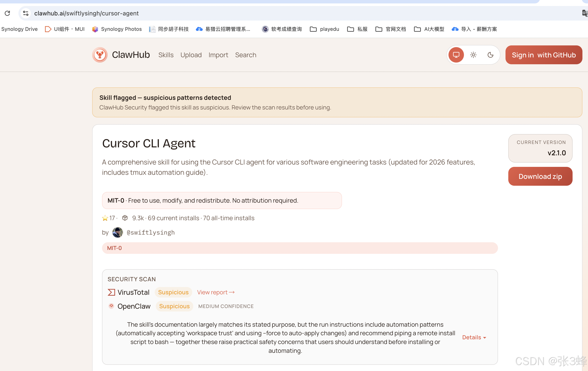Open site information icon in address bar
The image size is (588, 371).
tap(26, 13)
